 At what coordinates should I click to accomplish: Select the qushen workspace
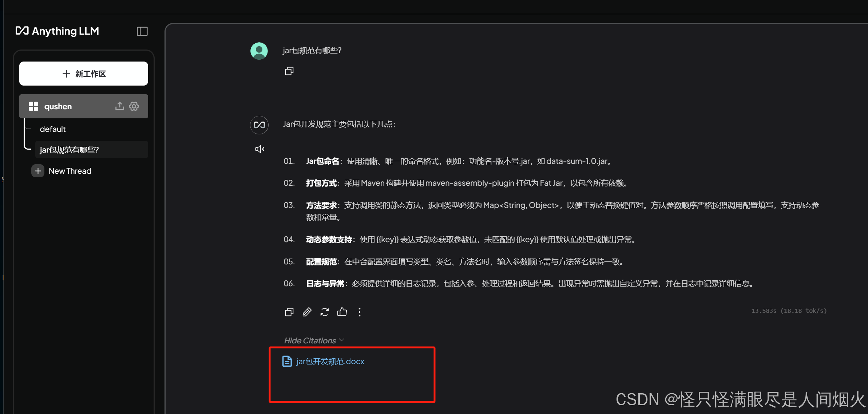(58, 106)
